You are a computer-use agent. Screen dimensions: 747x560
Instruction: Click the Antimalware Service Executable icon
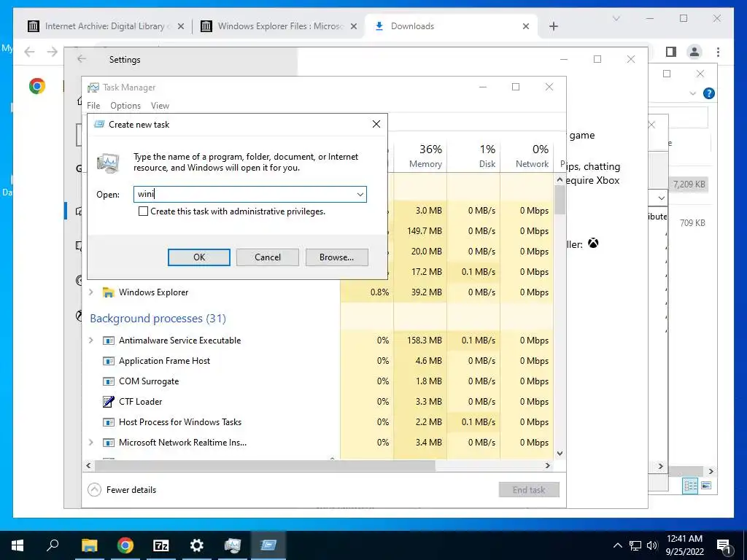click(109, 341)
